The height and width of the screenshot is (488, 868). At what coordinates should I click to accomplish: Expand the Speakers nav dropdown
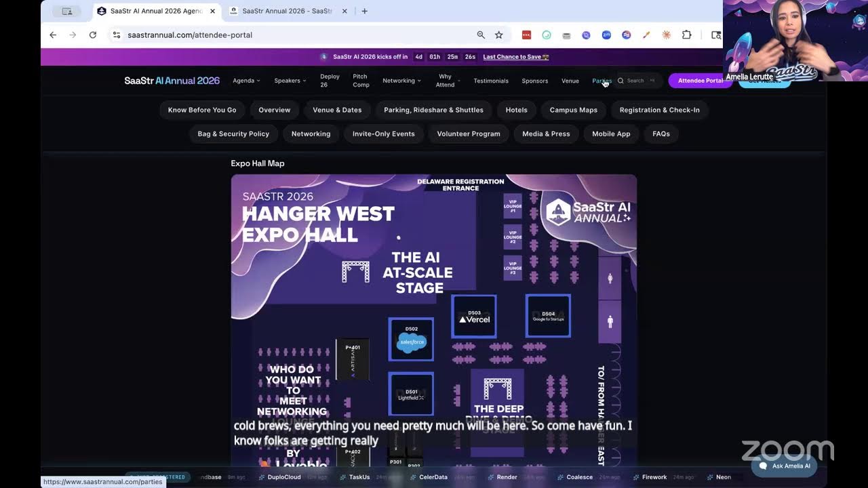(290, 81)
